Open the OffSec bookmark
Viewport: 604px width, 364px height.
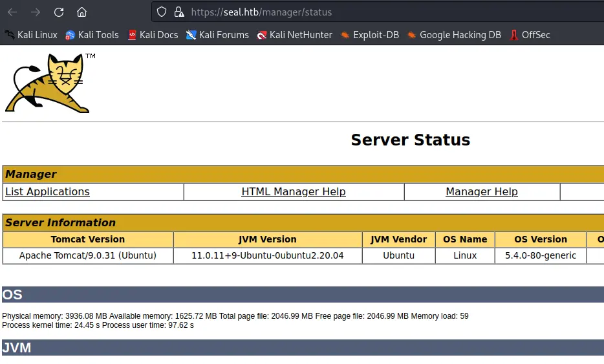point(530,35)
